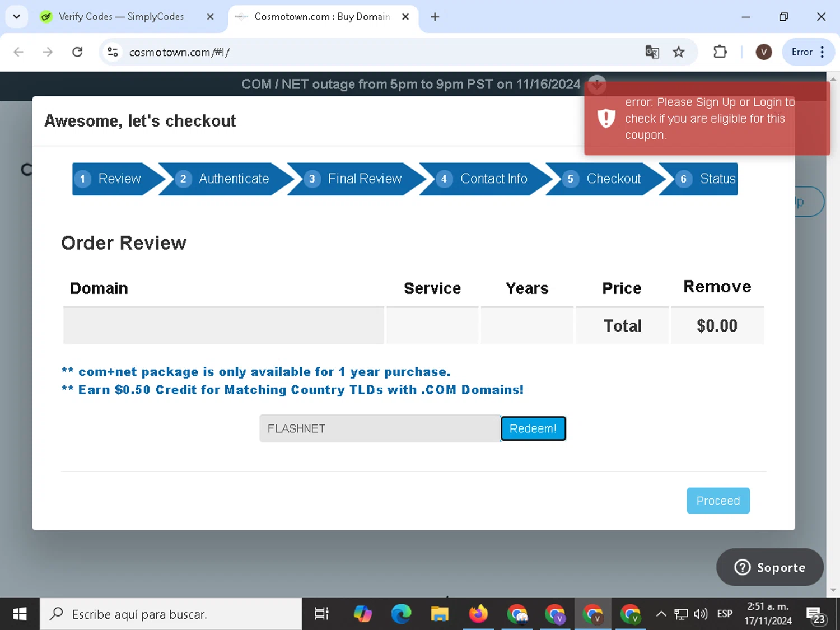
Task: Open Microsoft Edge from taskbar
Action: pos(401,614)
